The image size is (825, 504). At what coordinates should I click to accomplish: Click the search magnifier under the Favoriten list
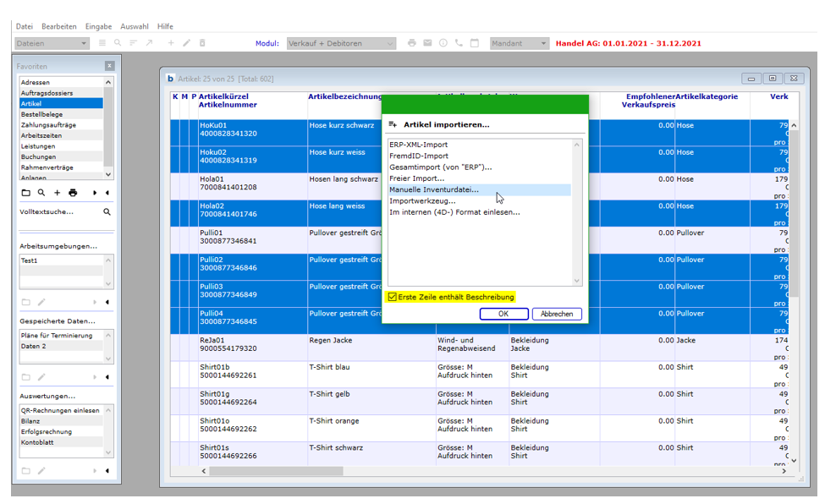(x=41, y=193)
